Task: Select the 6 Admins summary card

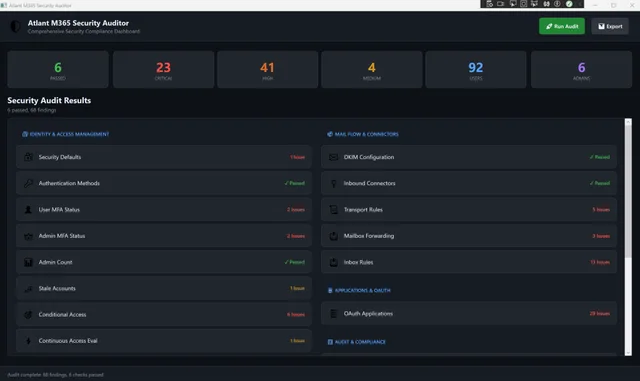Action: click(581, 69)
